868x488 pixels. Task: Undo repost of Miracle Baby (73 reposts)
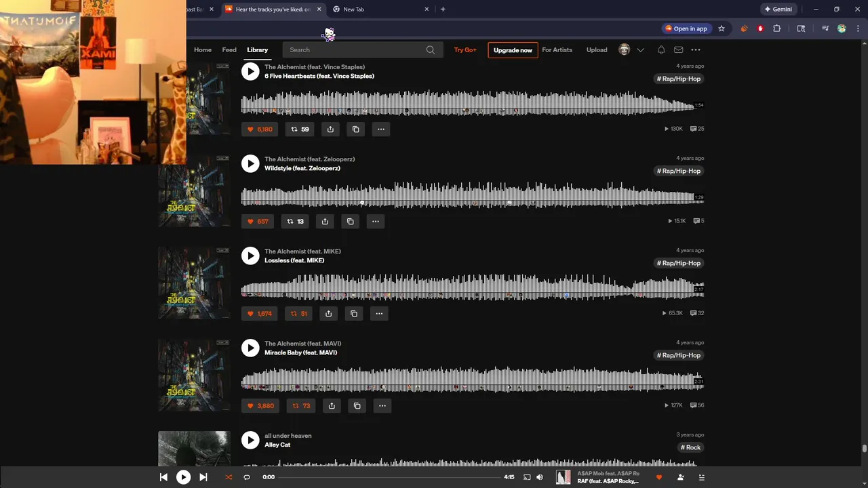[301, 405]
